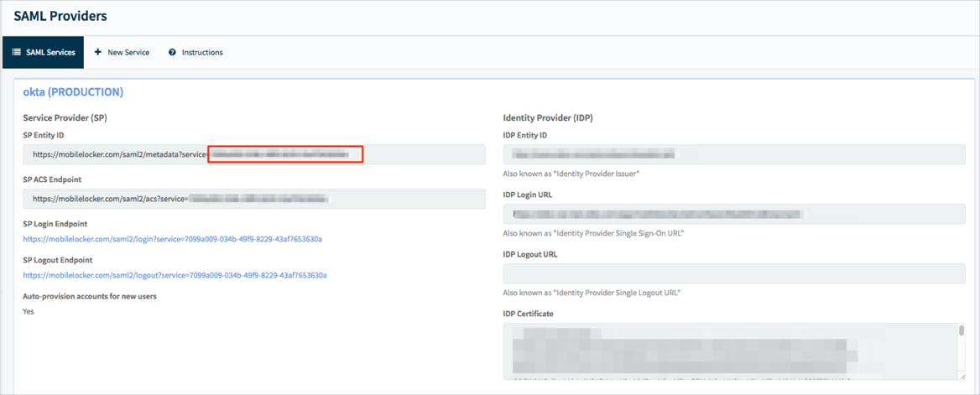
Task: Focus the empty IDP Logout URL field
Action: (x=733, y=273)
